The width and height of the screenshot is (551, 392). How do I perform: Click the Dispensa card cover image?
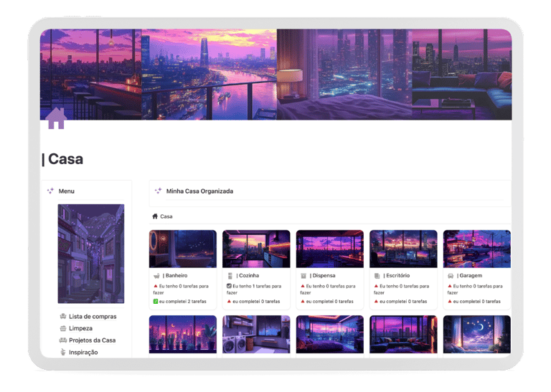point(329,249)
